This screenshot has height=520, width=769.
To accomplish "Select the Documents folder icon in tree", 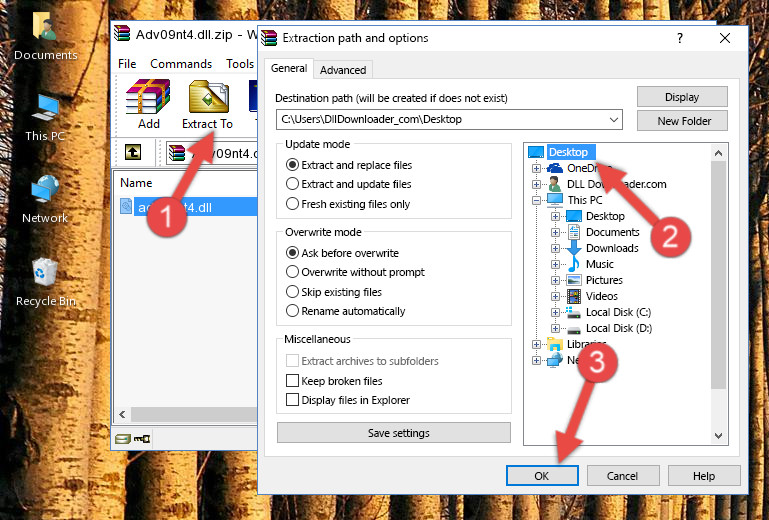I will 573,232.
